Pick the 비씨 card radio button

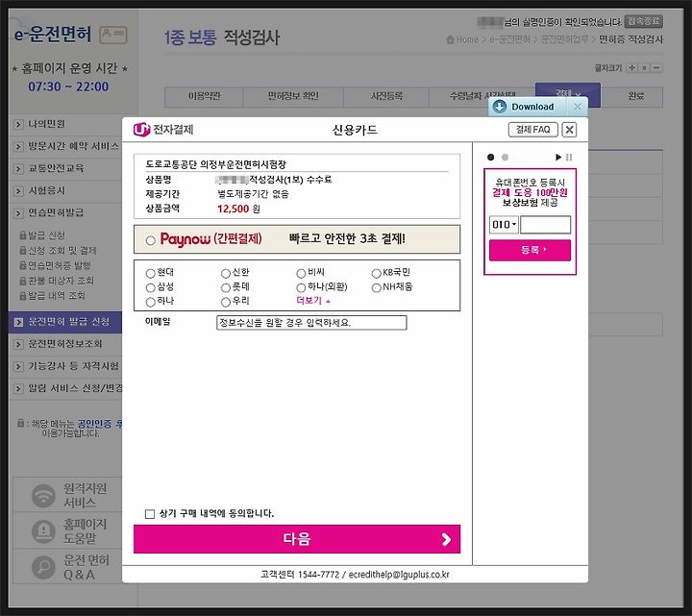coord(301,274)
